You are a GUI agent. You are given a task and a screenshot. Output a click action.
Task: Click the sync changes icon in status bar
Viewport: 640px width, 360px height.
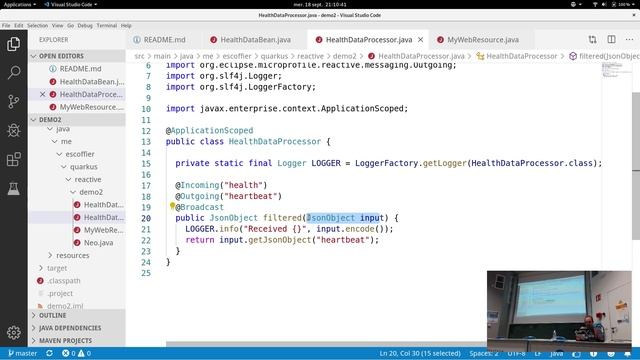coord(49,353)
